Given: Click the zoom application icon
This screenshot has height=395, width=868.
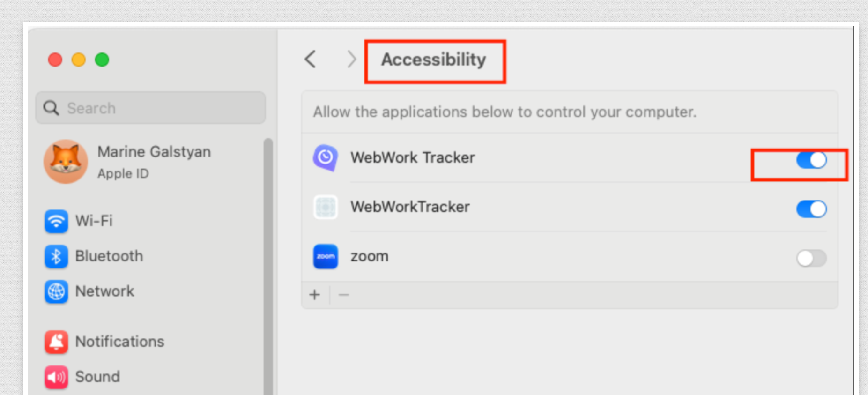Looking at the screenshot, I should click(325, 257).
